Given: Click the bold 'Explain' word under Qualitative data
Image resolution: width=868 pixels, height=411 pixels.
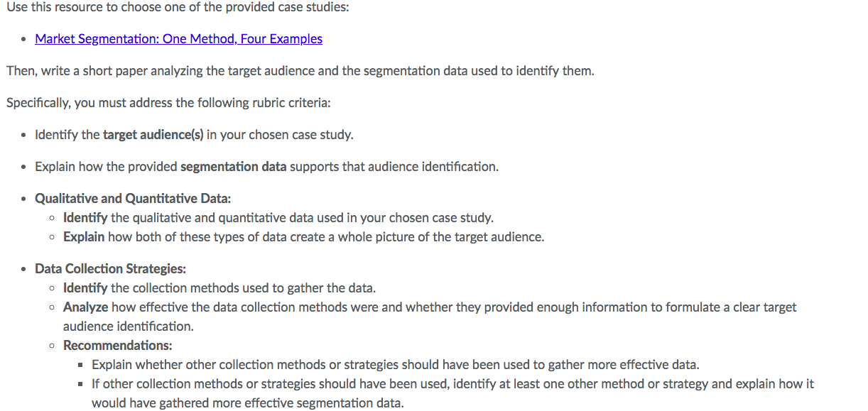Looking at the screenshot, I should pos(84,237).
